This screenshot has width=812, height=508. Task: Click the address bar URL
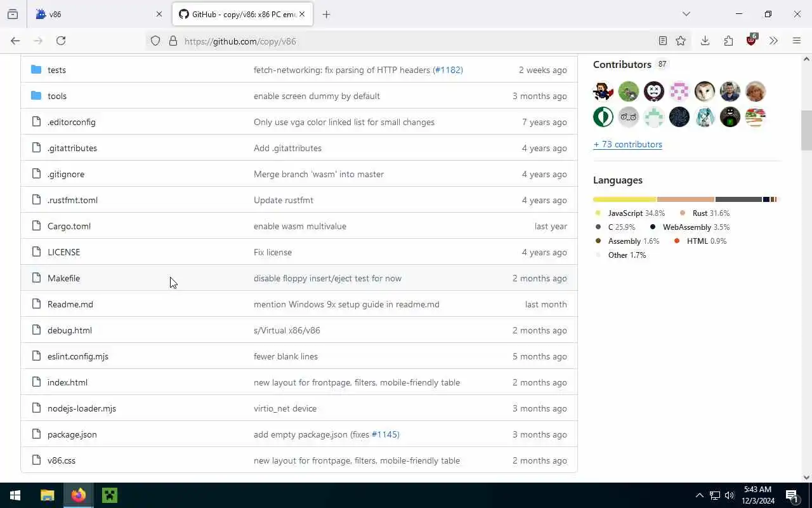pos(240,41)
